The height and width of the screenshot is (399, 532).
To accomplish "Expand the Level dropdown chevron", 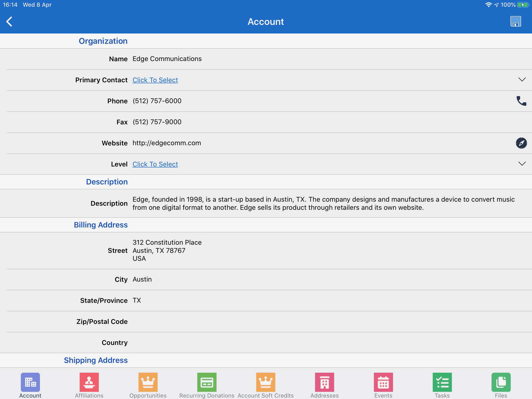I will coord(522,164).
